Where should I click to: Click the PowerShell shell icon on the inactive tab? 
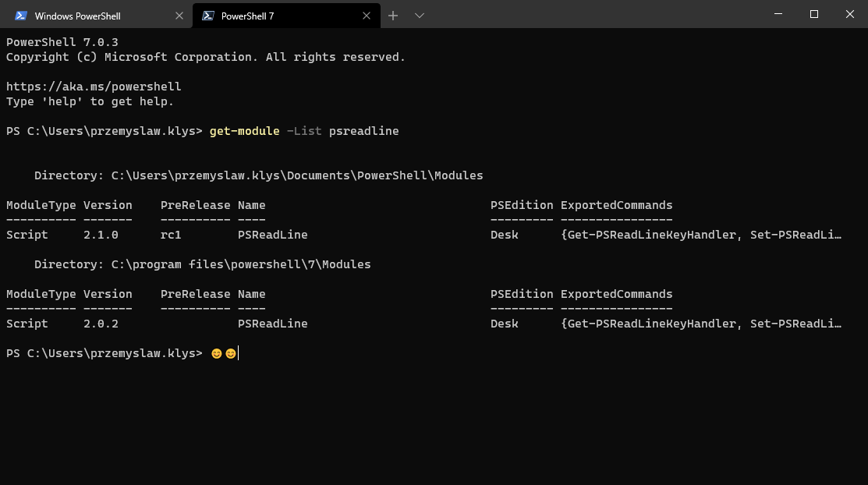point(21,15)
